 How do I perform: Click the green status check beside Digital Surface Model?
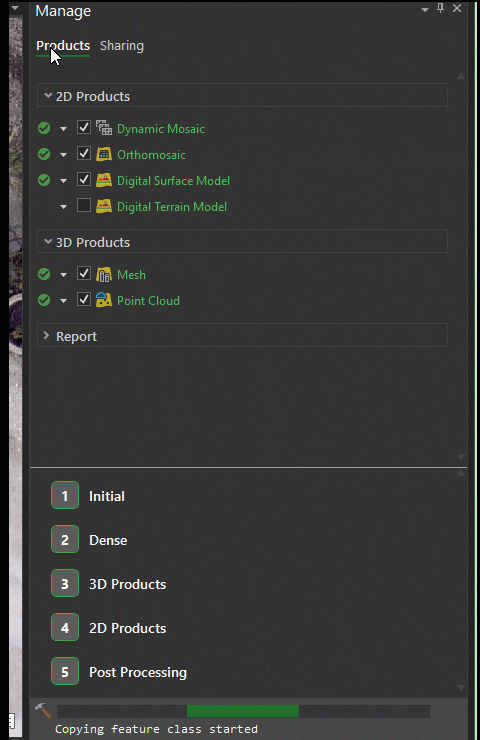[x=44, y=180]
